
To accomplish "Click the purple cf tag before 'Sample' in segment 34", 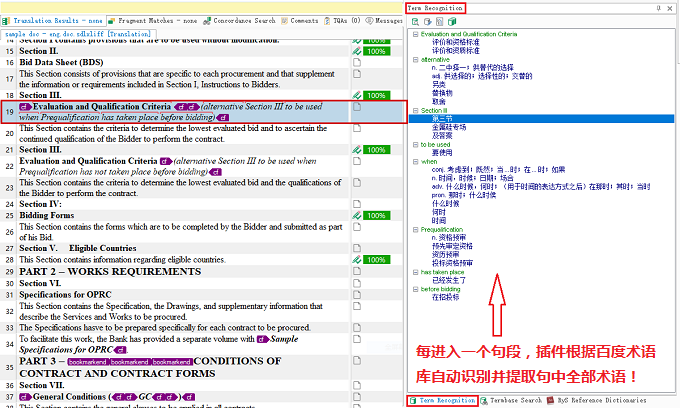I will coord(263,339).
